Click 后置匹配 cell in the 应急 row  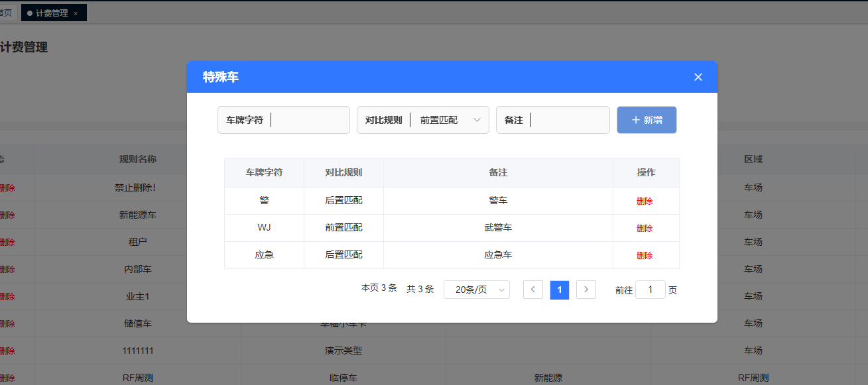(x=343, y=254)
